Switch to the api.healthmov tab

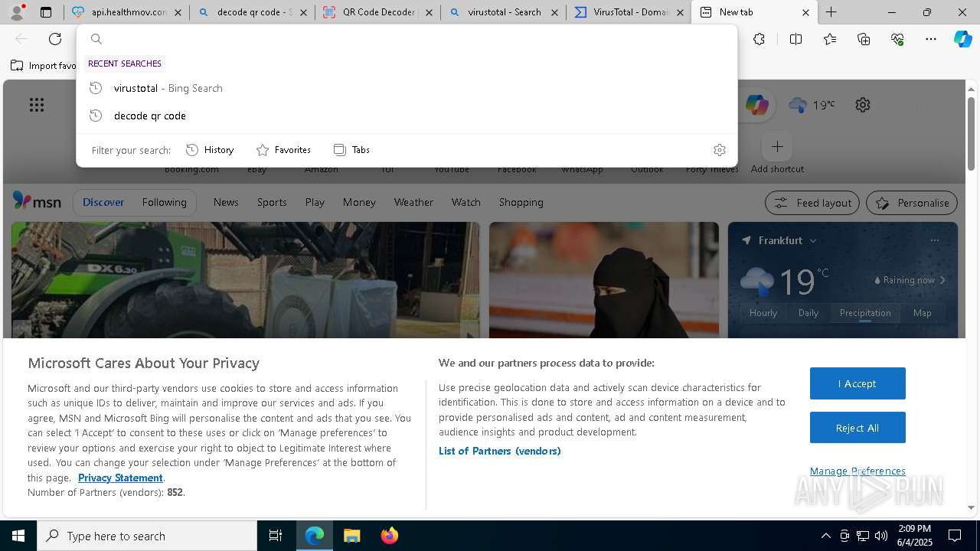[x=128, y=12]
